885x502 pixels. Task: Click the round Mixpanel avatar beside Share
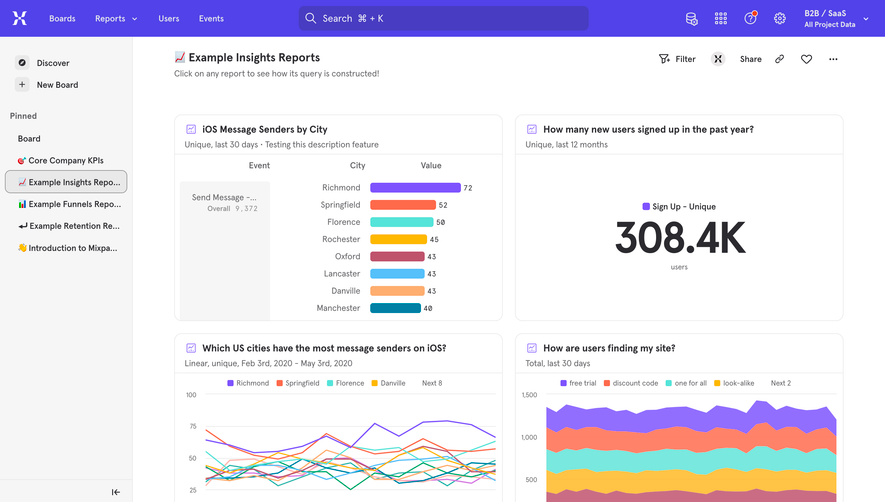[718, 59]
